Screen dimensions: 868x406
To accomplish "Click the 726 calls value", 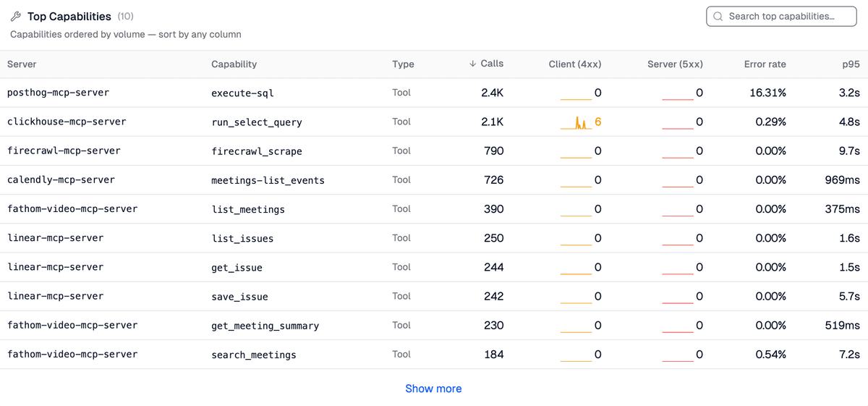I will click(494, 179).
